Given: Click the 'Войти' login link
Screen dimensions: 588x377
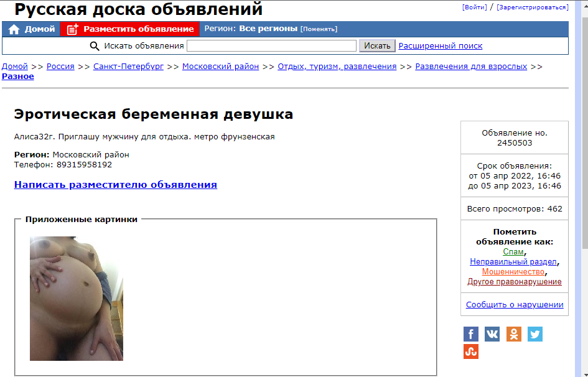Looking at the screenshot, I should [x=474, y=7].
